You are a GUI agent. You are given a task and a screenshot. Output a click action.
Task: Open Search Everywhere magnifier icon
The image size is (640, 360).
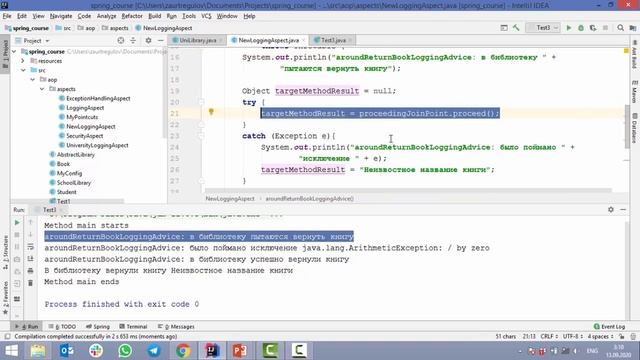[620, 28]
